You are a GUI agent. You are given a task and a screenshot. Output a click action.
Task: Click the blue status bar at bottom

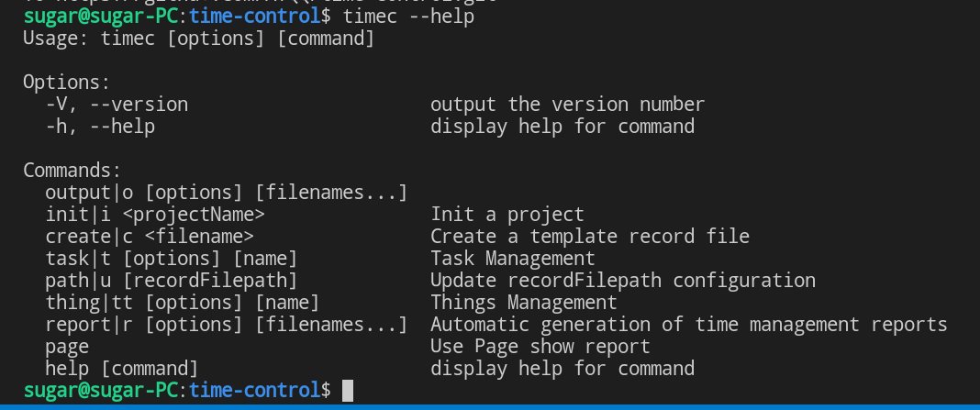(x=490, y=407)
